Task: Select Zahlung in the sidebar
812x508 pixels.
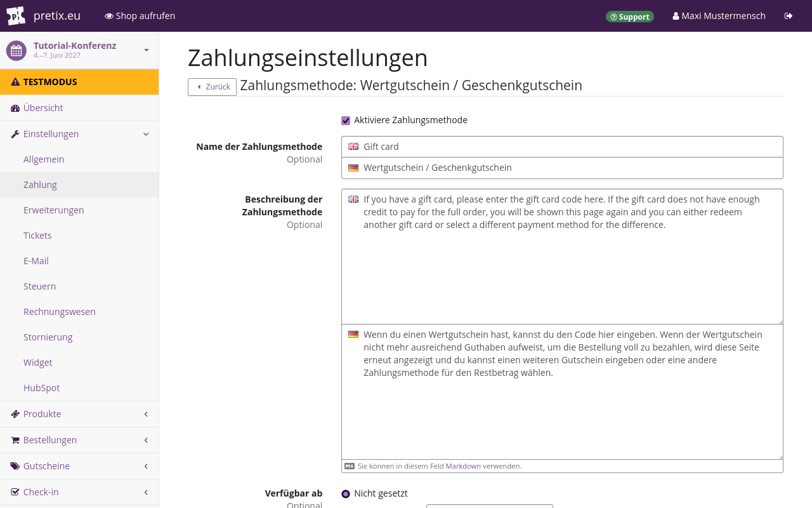Action: coord(79,185)
